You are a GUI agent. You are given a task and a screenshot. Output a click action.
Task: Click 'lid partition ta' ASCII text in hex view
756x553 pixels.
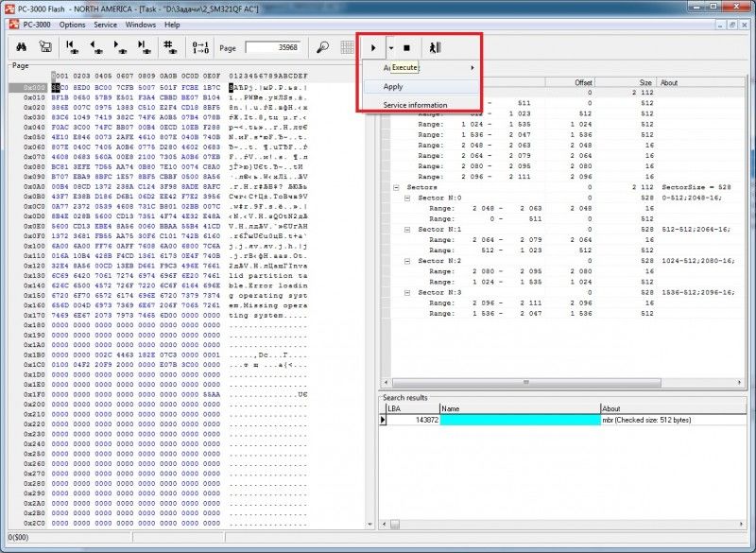[268, 276]
